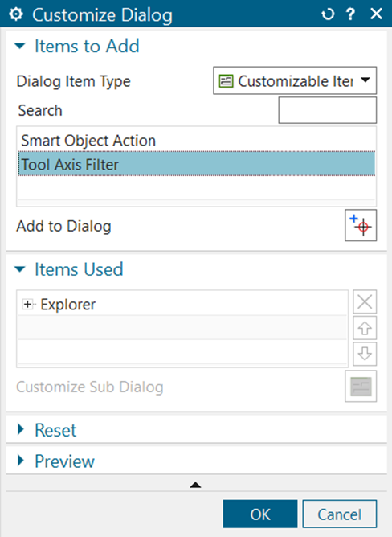Click into the Search input field

pos(328,110)
